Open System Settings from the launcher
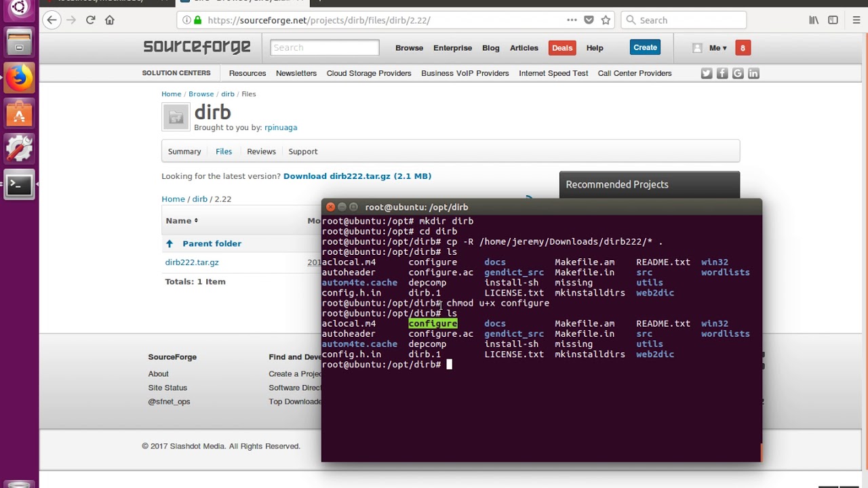868x488 pixels. click(x=19, y=150)
